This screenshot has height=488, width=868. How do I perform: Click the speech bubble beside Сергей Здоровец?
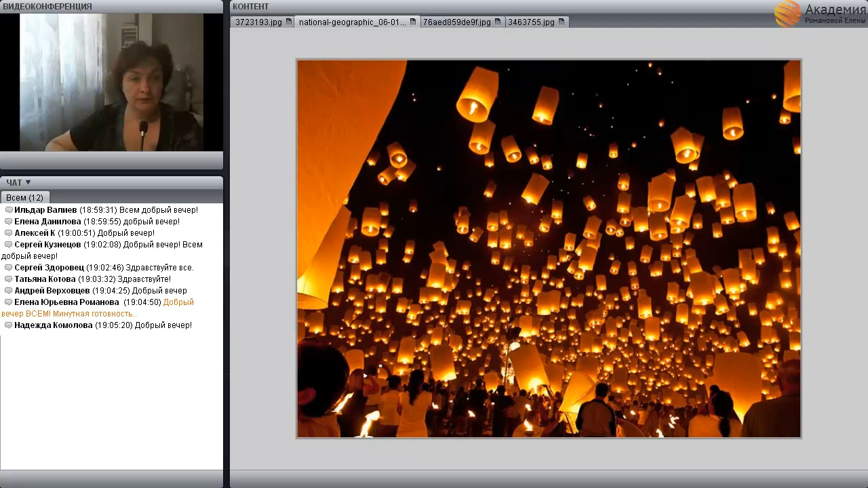(x=9, y=268)
